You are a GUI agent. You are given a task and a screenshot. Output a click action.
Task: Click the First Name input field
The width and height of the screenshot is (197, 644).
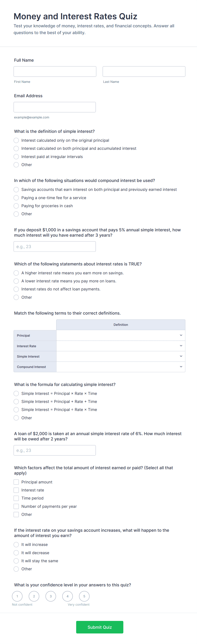click(55, 72)
